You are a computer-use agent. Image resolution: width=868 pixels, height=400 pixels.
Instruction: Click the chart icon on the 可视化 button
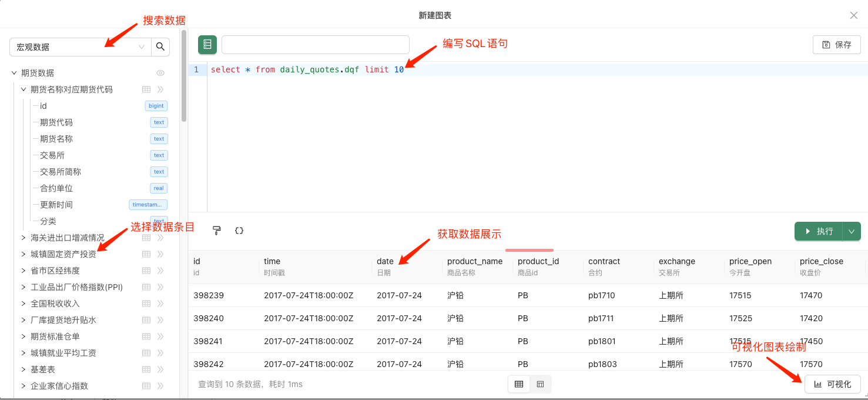818,384
